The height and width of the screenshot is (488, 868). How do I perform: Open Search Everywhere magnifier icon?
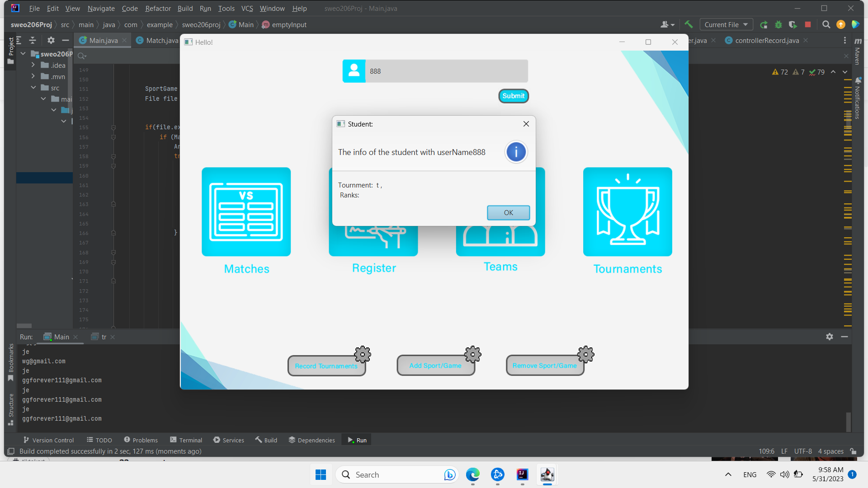(826, 24)
